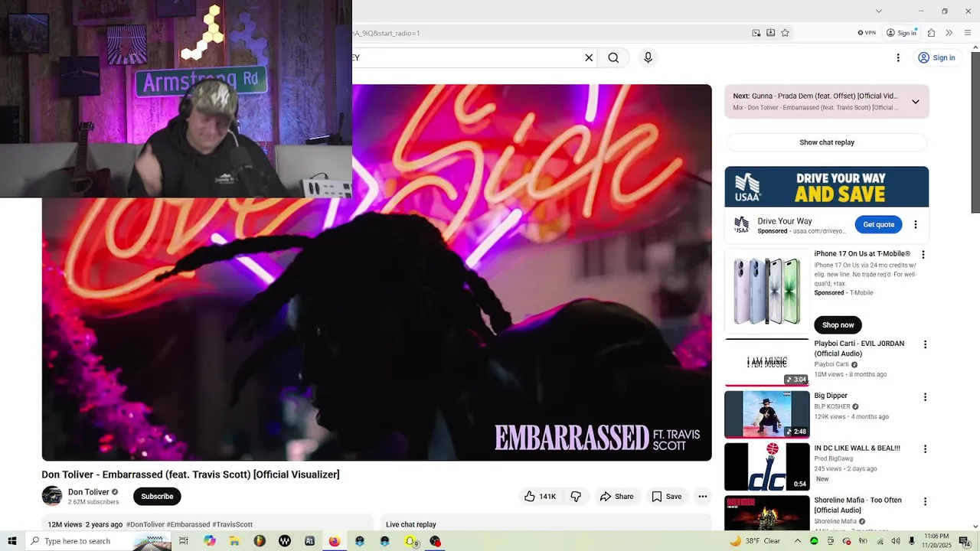
Task: Play Shoreline Mafia Too Often thumbnail
Action: [x=767, y=513]
